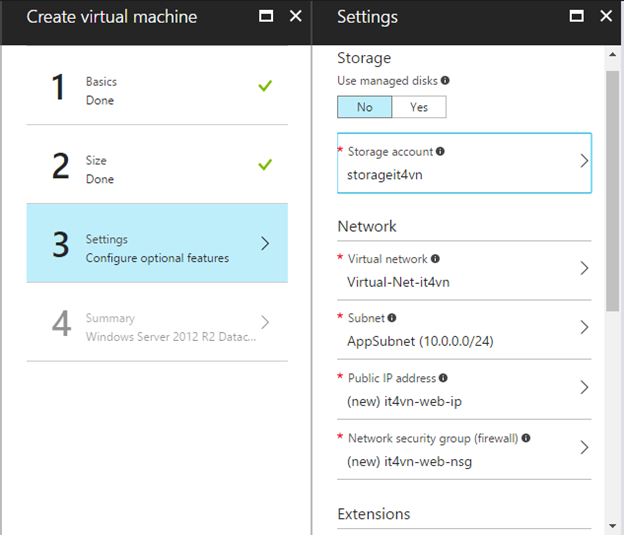Screen dimensions: 624x535
Task: Select step 3 Settings
Action: coord(157,248)
